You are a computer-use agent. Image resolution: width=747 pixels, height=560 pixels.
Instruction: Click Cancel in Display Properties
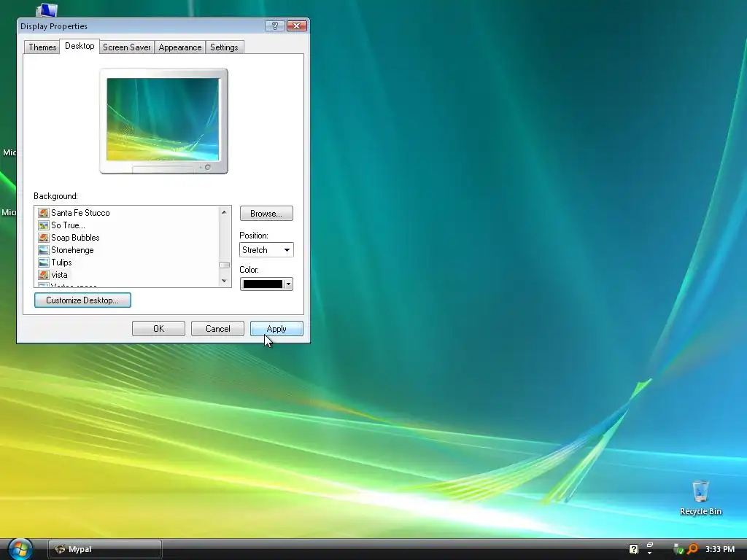click(x=217, y=329)
